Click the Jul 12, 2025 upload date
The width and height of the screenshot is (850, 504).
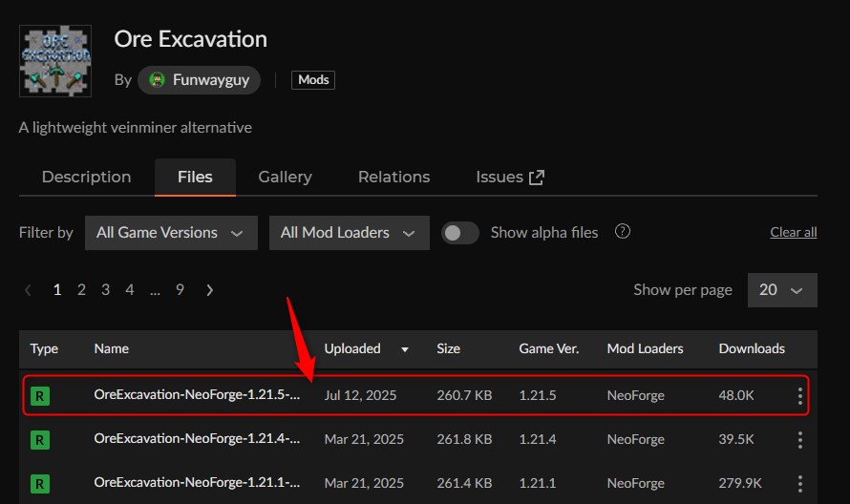click(x=360, y=395)
